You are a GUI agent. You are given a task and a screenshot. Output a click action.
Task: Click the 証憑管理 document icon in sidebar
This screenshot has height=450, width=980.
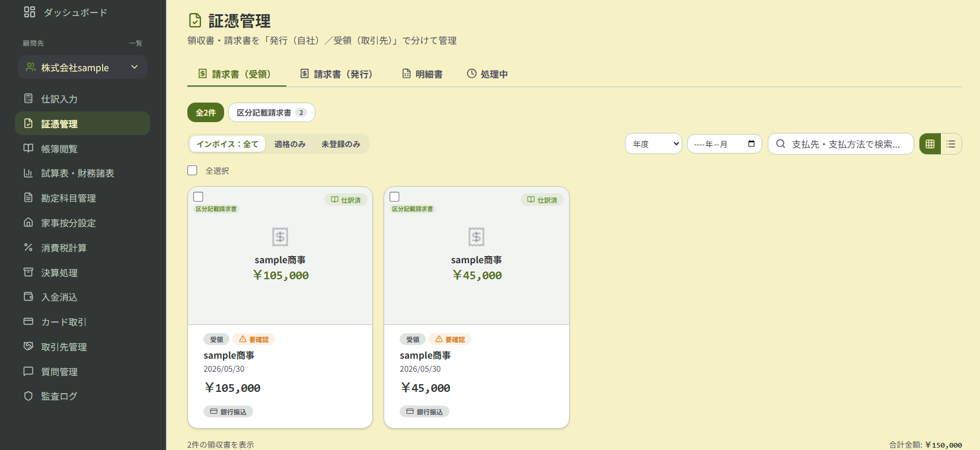click(x=28, y=123)
